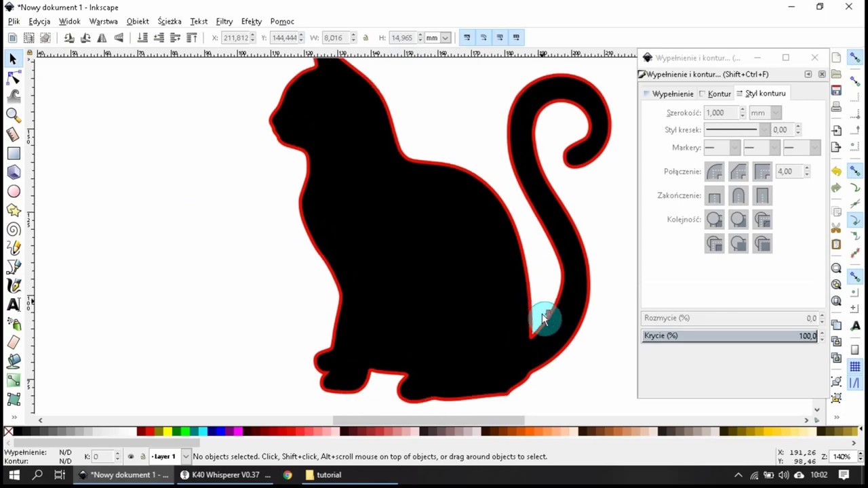868x488 pixels.
Task: Paste from clipboard icon
Action: [x=836, y=244]
